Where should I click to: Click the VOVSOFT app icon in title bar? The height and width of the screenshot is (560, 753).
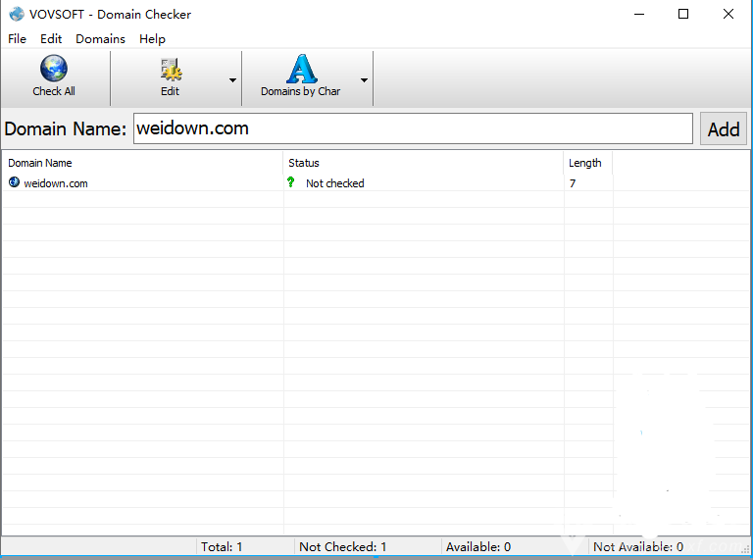click(17, 14)
